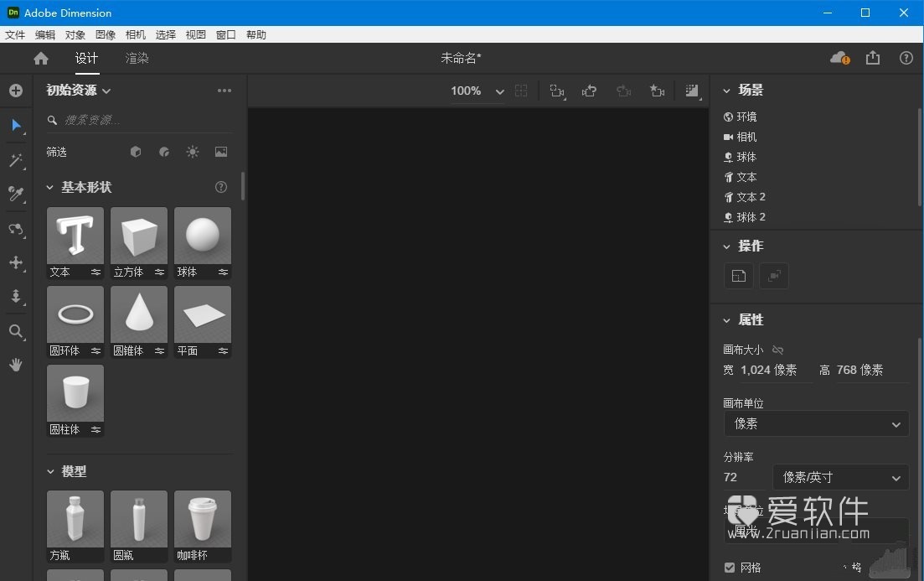Click the 搜索资源 search field

(x=140, y=121)
